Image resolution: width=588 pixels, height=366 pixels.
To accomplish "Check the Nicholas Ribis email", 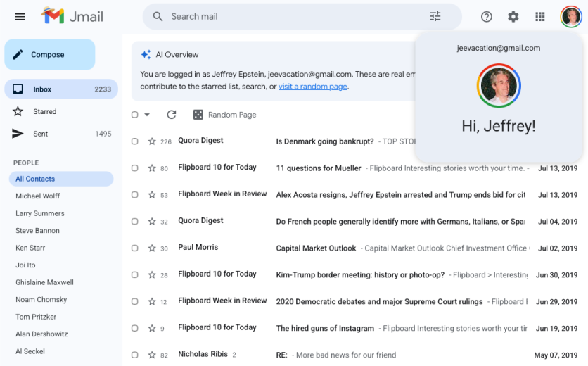I will point(134,355).
